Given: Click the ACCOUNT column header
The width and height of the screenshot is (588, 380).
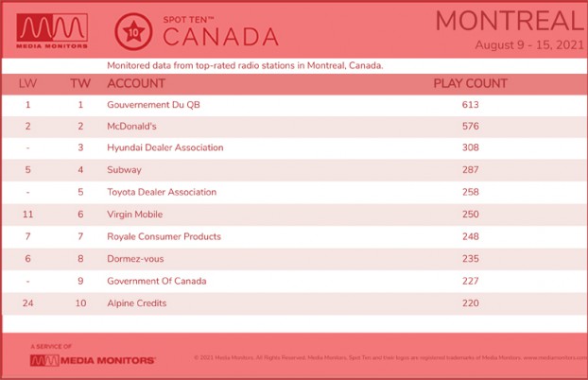Looking at the screenshot, I should (x=136, y=83).
